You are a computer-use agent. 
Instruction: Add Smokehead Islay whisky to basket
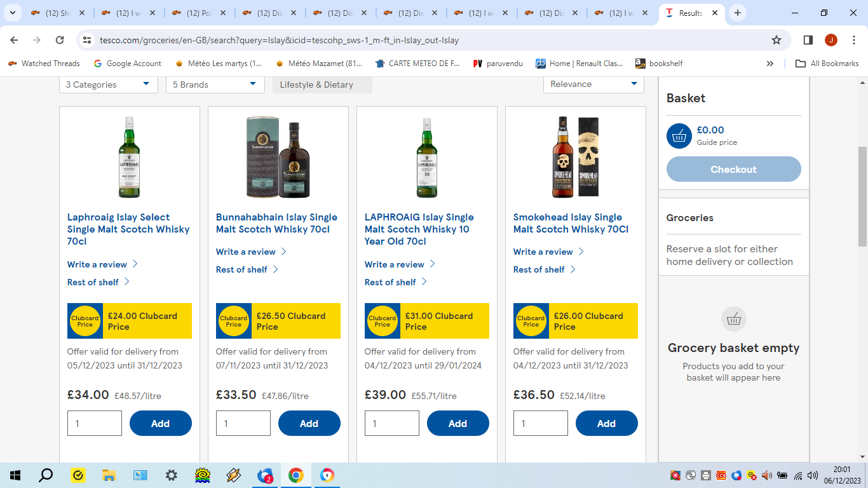click(606, 423)
